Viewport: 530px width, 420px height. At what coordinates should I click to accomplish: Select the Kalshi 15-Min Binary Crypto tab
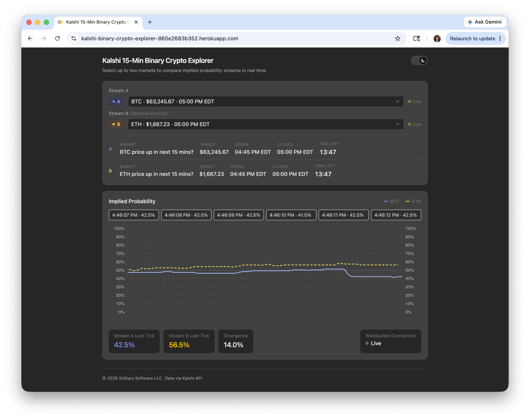[98, 22]
